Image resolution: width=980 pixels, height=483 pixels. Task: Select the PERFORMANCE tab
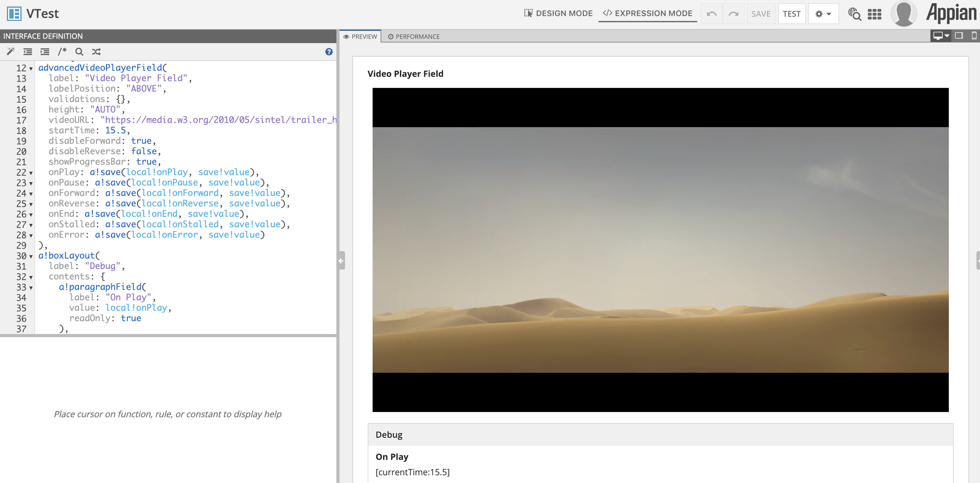click(413, 37)
